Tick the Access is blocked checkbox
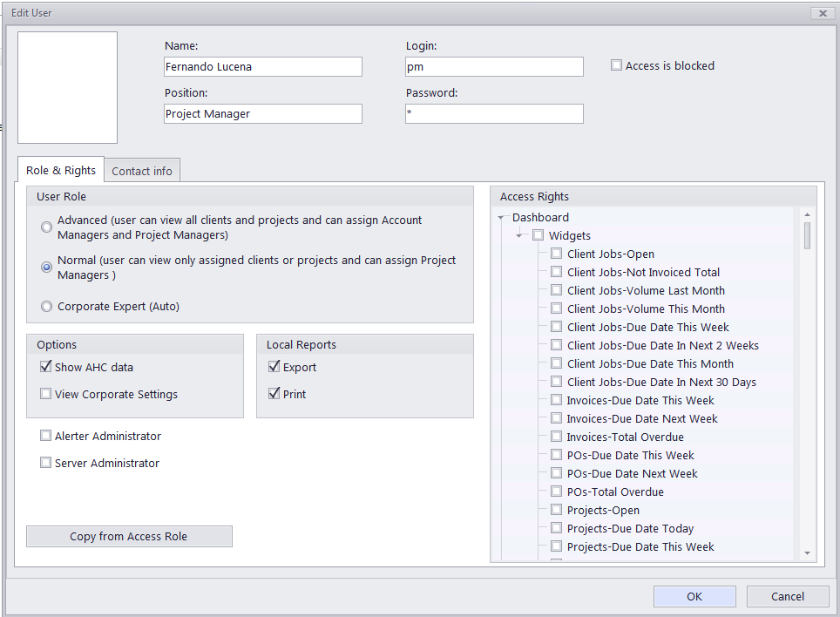The width and height of the screenshot is (840, 617). 617,65
